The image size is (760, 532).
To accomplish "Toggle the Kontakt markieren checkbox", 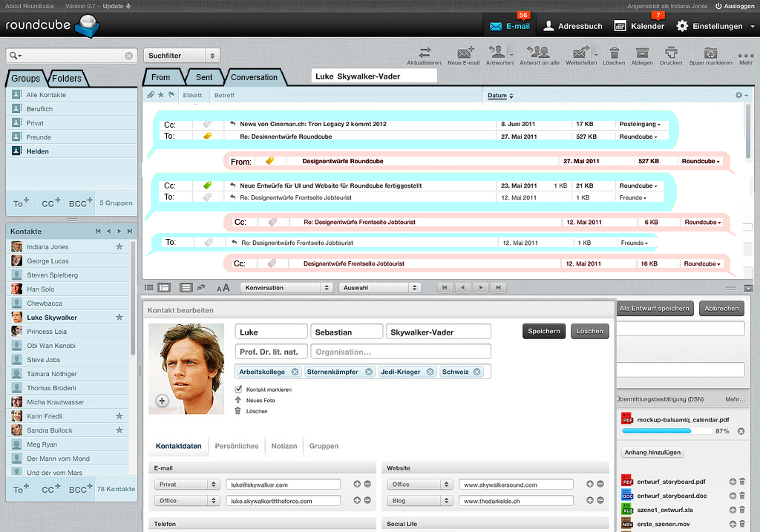I will point(238,389).
